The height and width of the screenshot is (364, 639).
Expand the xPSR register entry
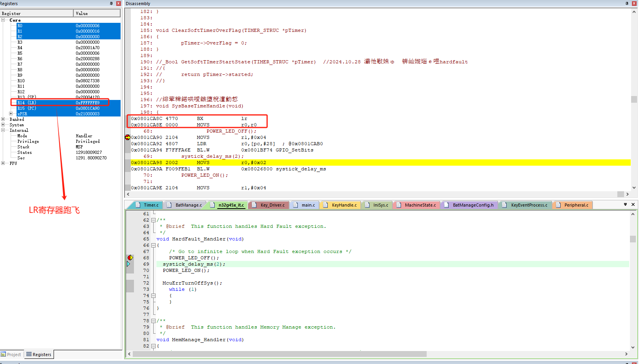coord(11,113)
